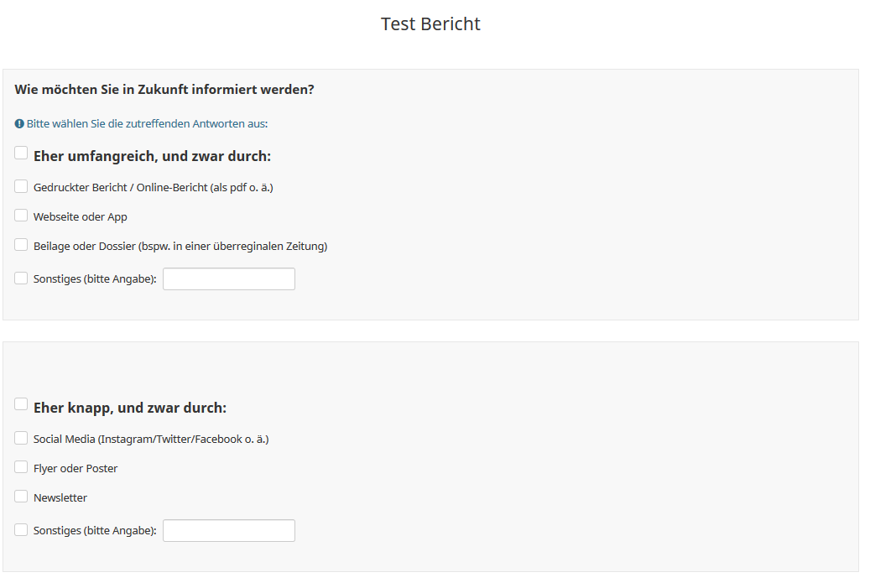The image size is (870, 588).
Task: Click the 'Gedruckter Bericht / Online-Bericht' label text
Action: 154,188
